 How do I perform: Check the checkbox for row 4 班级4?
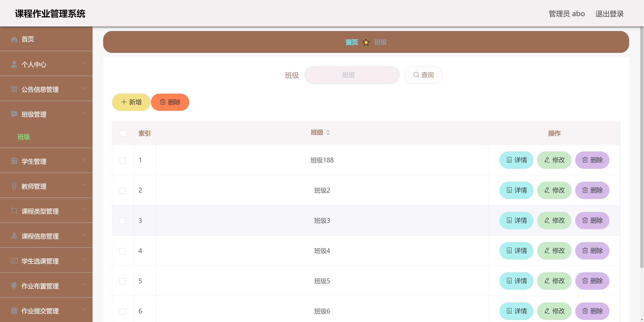click(122, 251)
